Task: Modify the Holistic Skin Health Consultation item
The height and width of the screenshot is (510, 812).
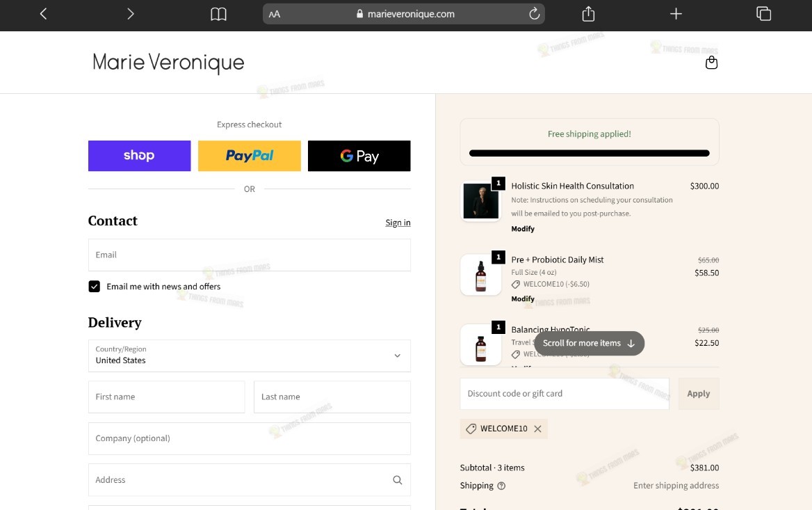Action: (x=523, y=229)
